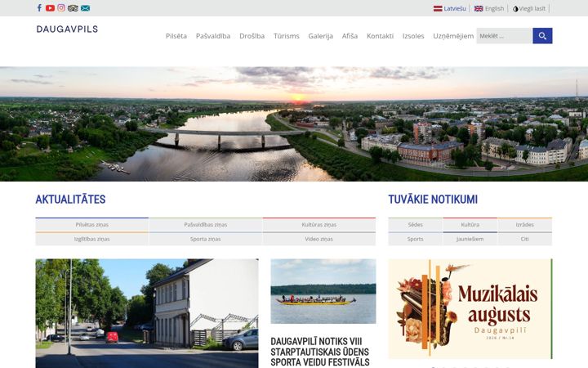Open the Uzņēmējiem menu
The width and height of the screenshot is (588, 368).
click(453, 36)
